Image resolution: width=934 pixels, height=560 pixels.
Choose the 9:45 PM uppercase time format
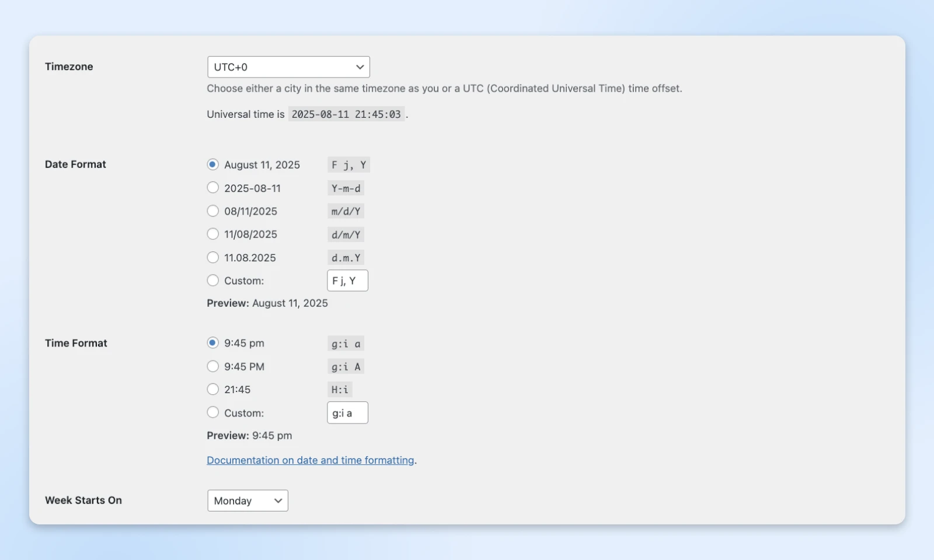pyautogui.click(x=213, y=366)
